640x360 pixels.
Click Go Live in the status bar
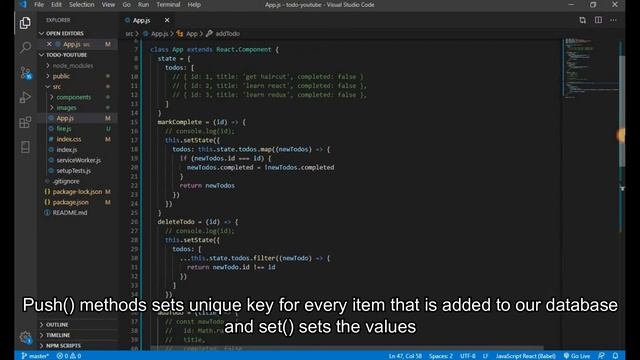point(577,356)
